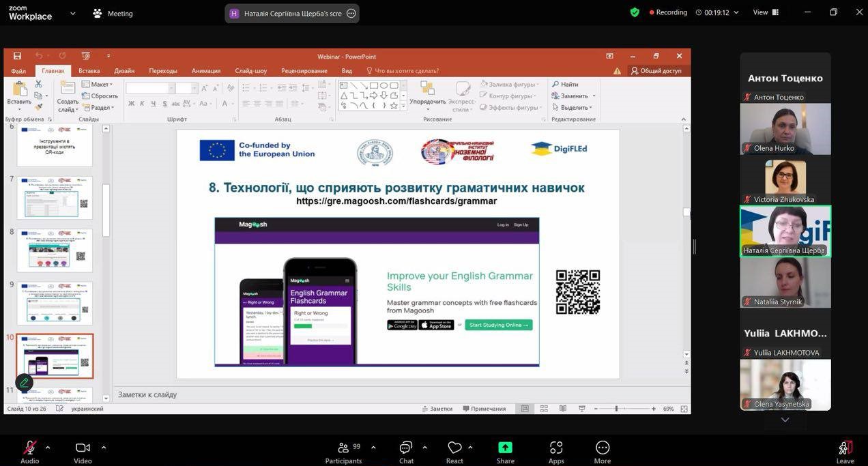868x466 pixels.
Task: Switch to reading view icon in status bar
Action: coord(563,409)
